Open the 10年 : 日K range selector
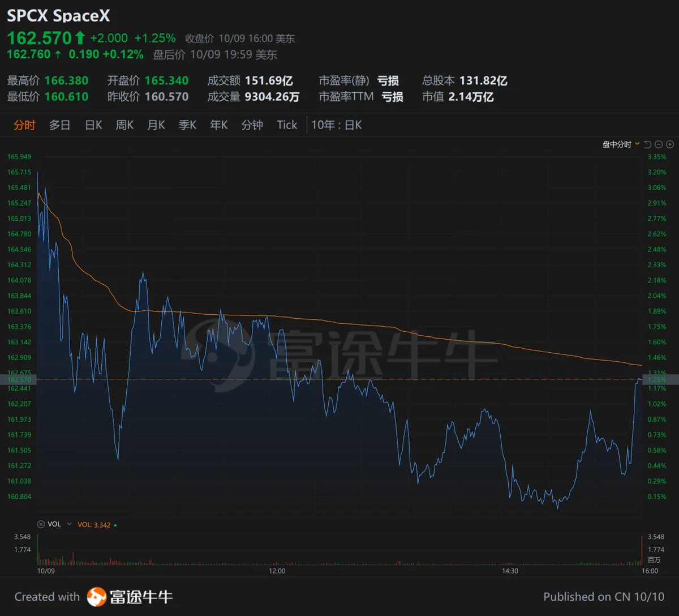This screenshot has height=616, width=679. pyautogui.click(x=337, y=125)
